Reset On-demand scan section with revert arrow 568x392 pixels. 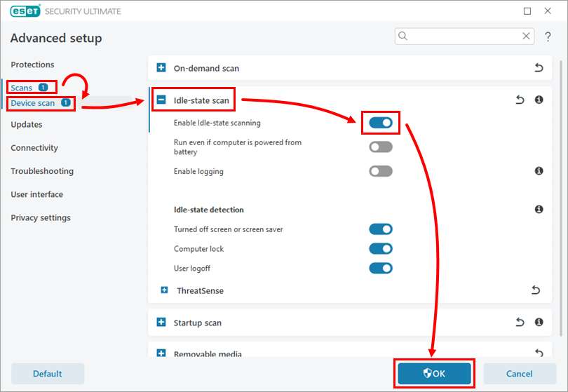[539, 68]
